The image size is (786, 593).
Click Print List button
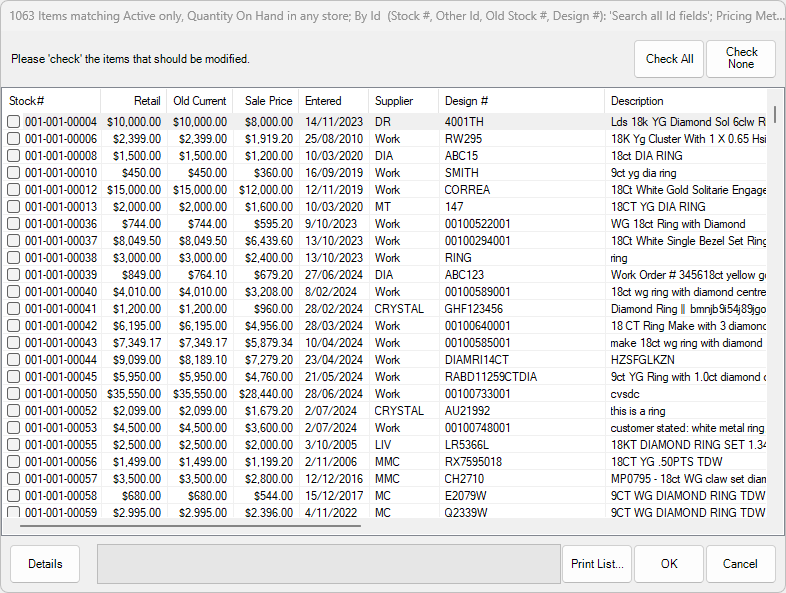pyautogui.click(x=597, y=564)
